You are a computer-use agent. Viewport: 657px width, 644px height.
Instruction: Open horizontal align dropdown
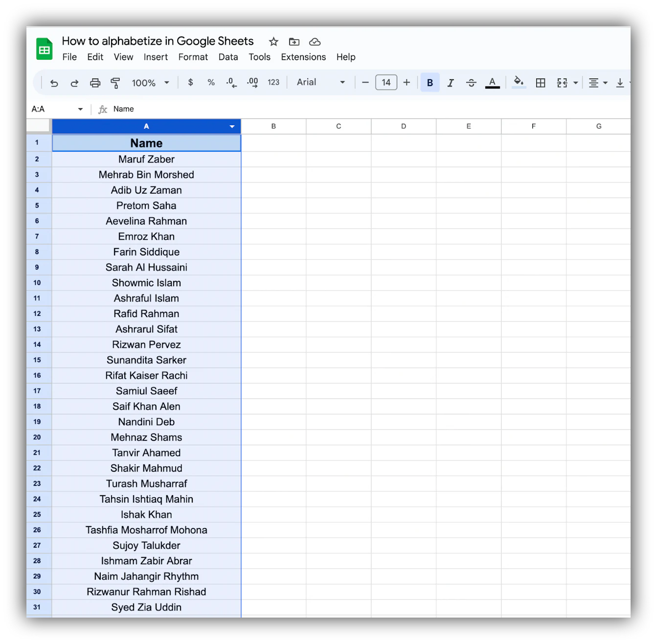tap(598, 83)
